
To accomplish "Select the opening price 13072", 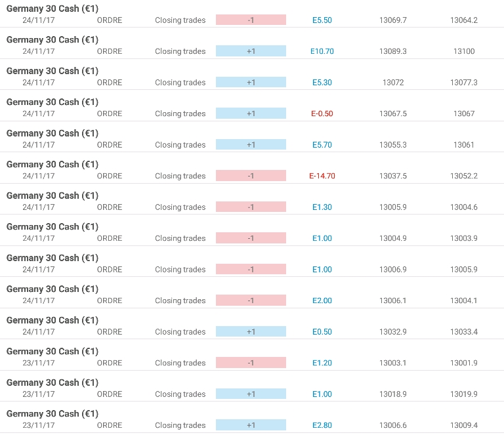I will pyautogui.click(x=393, y=83).
